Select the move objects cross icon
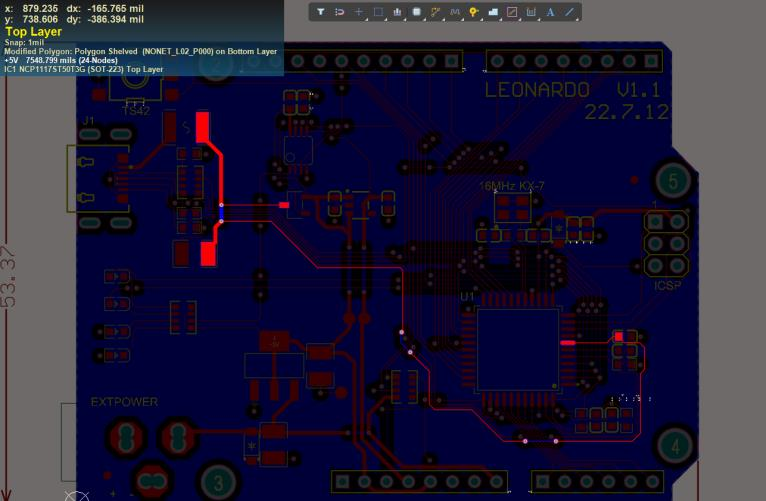766x501 pixels. (x=359, y=12)
